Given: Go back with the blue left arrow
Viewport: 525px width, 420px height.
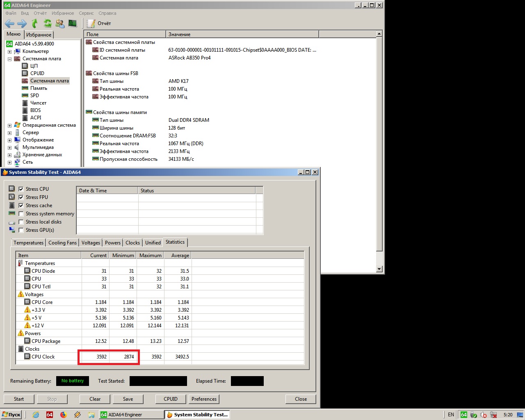Looking at the screenshot, I should point(9,23).
